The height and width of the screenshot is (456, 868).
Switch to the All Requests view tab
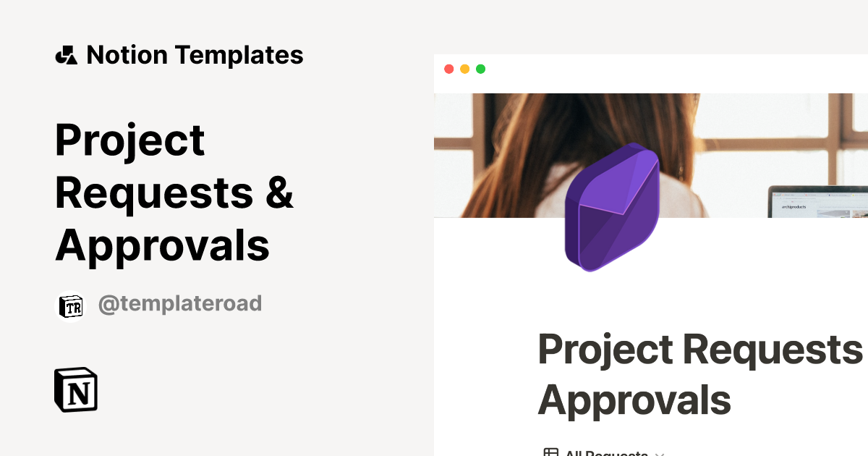606,452
